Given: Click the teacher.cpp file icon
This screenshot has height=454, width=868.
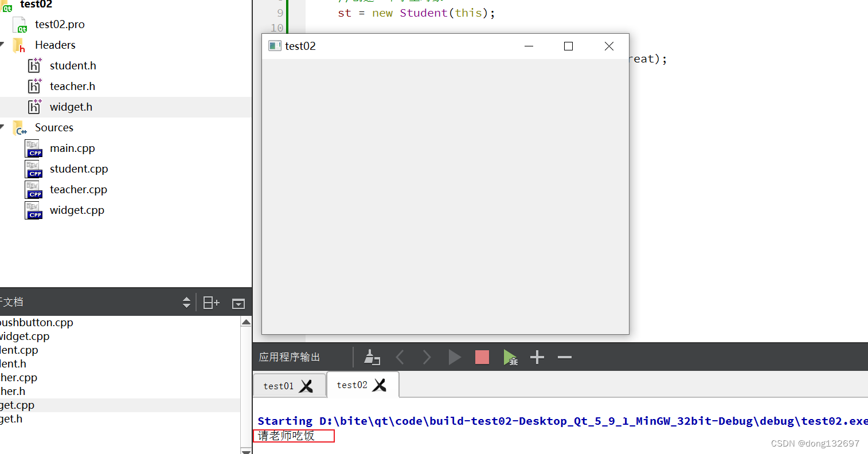Looking at the screenshot, I should [x=34, y=190].
